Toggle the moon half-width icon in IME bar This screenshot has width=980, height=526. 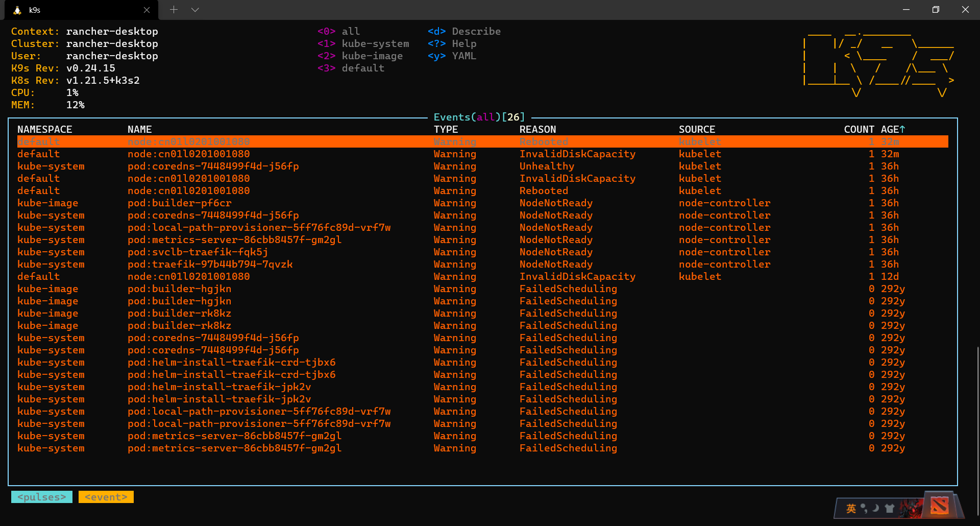coord(876,508)
